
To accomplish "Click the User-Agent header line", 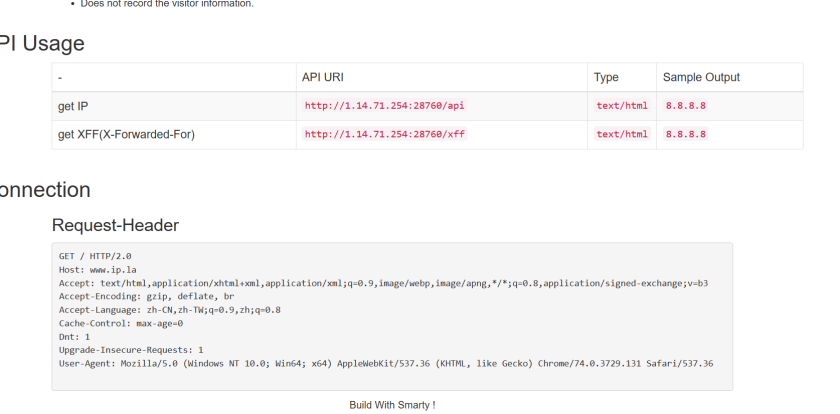I will pos(385,364).
